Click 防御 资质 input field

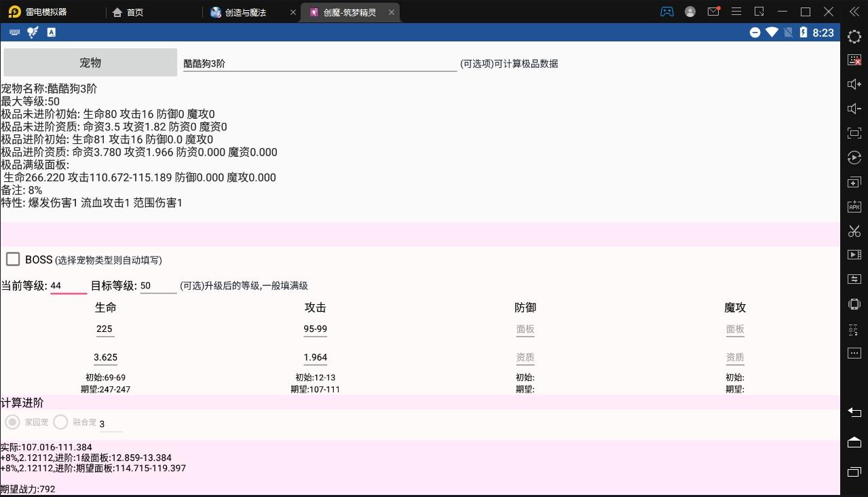tap(525, 357)
